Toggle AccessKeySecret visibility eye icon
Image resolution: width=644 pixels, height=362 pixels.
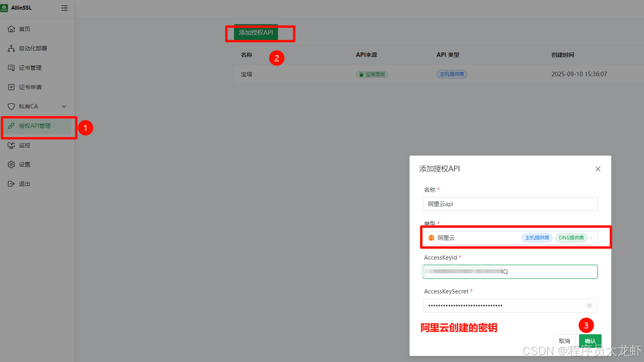click(x=590, y=306)
